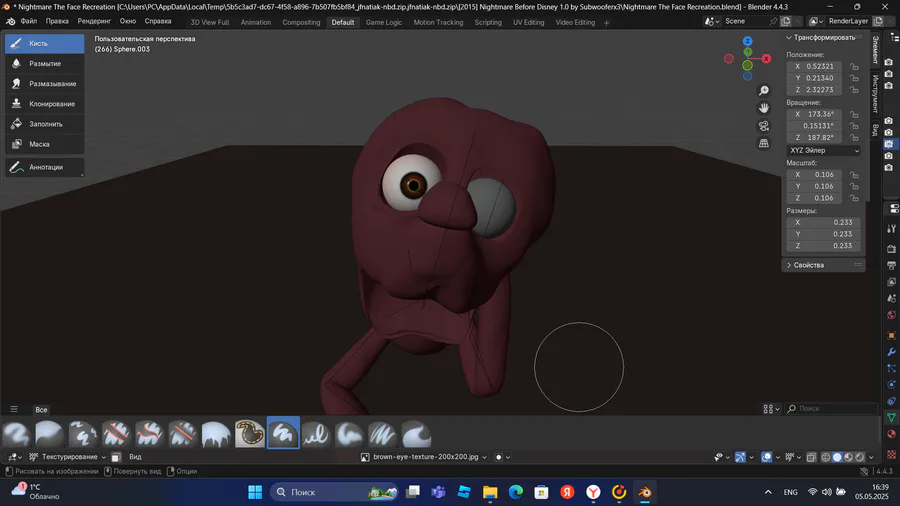Image resolution: width=900 pixels, height=506 pixels.
Task: Toggle lock for Position Z
Action: coord(854,90)
